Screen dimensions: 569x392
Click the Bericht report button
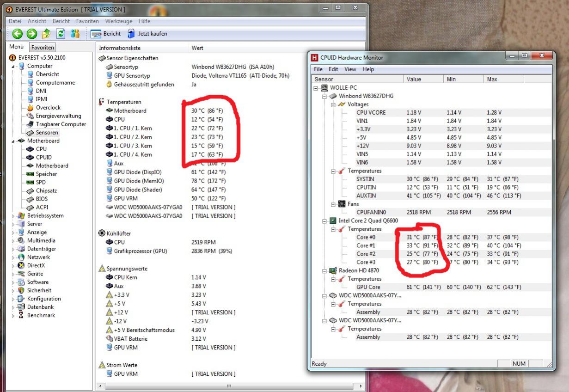coord(106,34)
